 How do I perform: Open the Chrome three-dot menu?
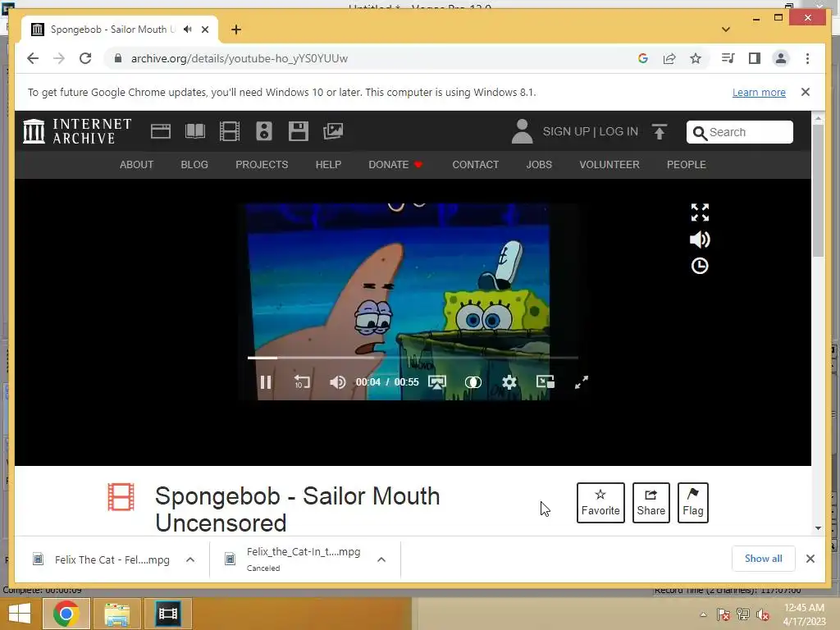point(807,58)
